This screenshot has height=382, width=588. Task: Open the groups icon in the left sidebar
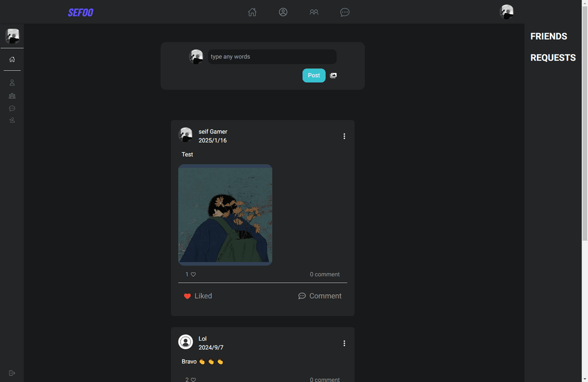tap(12, 96)
